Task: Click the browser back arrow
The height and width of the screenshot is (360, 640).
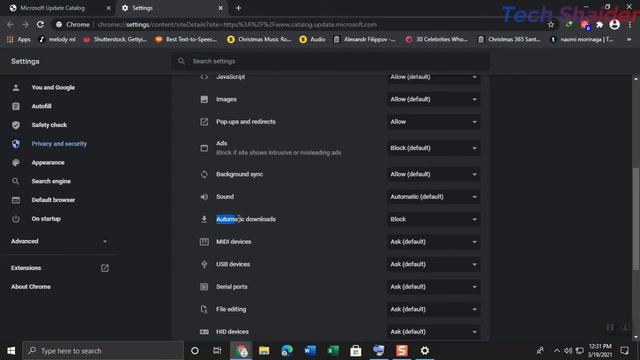Action: pyautogui.click(x=10, y=24)
